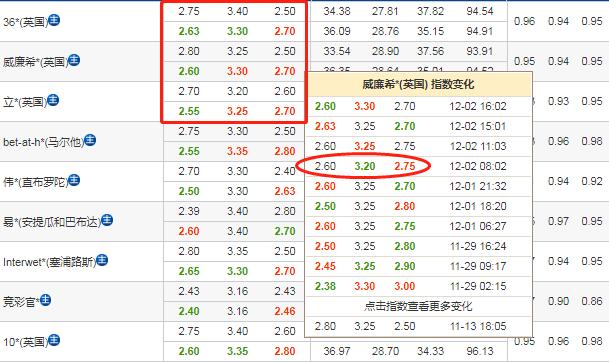This screenshot has width=609, height=362.
Task: Open bookmaker 36*(英国)
Action: click(x=25, y=22)
